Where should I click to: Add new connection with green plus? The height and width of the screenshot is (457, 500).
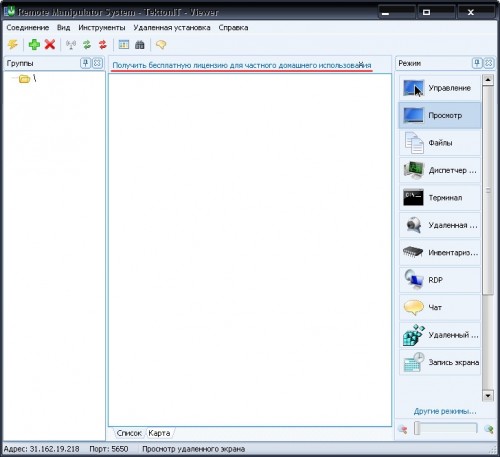coord(34,44)
